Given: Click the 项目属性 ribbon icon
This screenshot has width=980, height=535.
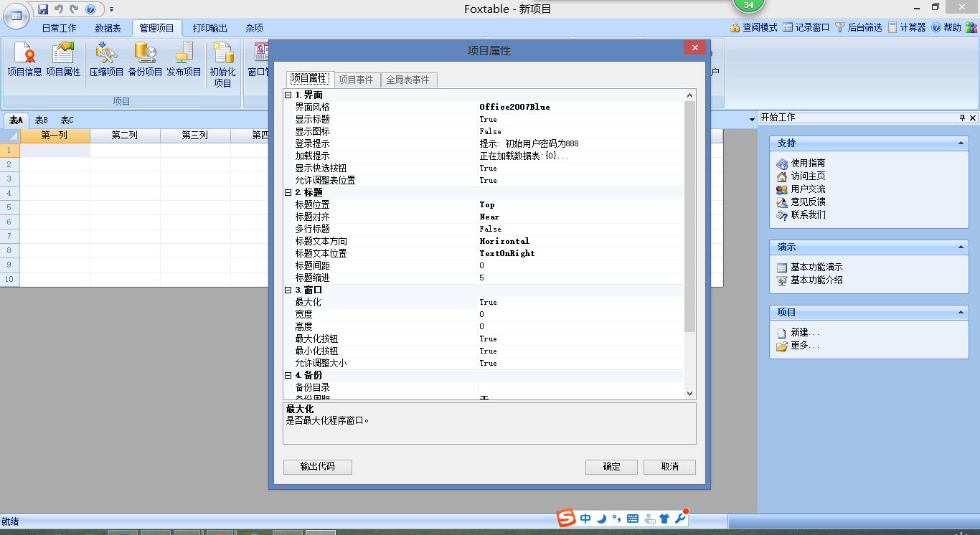Looking at the screenshot, I should coord(63,59).
